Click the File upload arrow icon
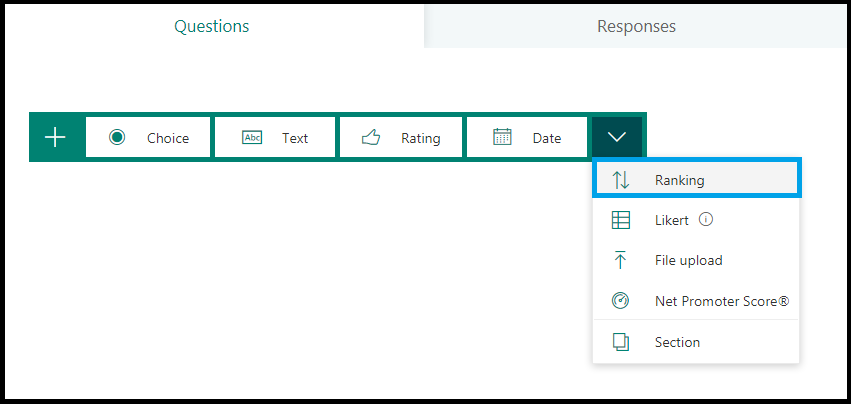Viewport: 851px width, 404px height. pos(620,260)
